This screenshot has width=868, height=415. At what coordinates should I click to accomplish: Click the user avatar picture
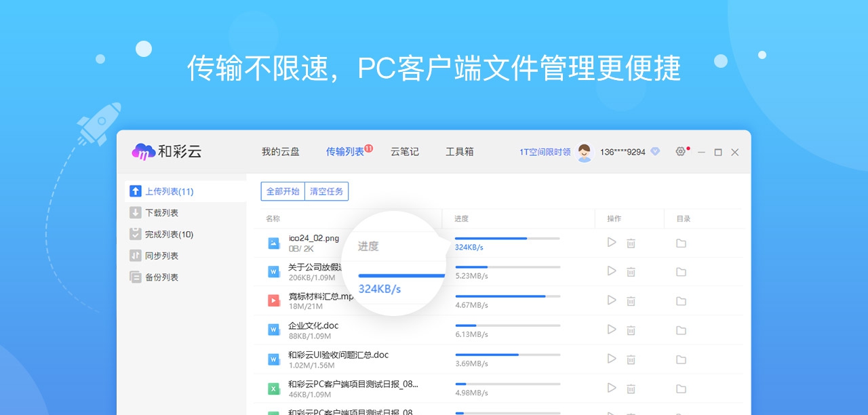[x=584, y=152]
